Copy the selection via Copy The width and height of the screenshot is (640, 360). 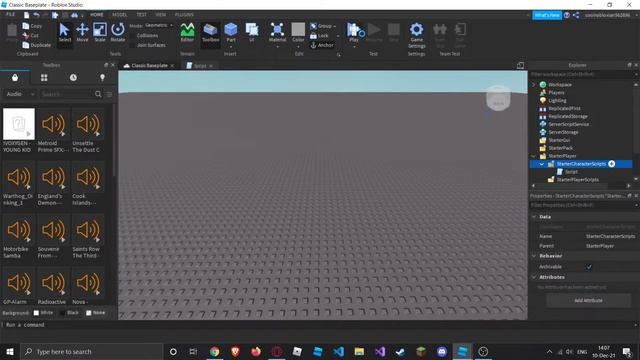pyautogui.click(x=32, y=26)
